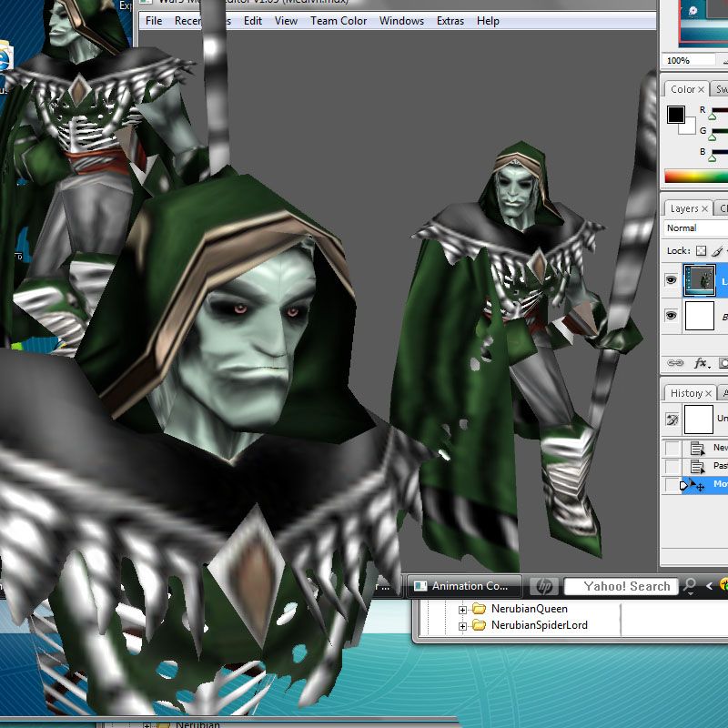This screenshot has height=728, width=728.
Task: Hide the top layer with eye icon
Action: point(671,280)
